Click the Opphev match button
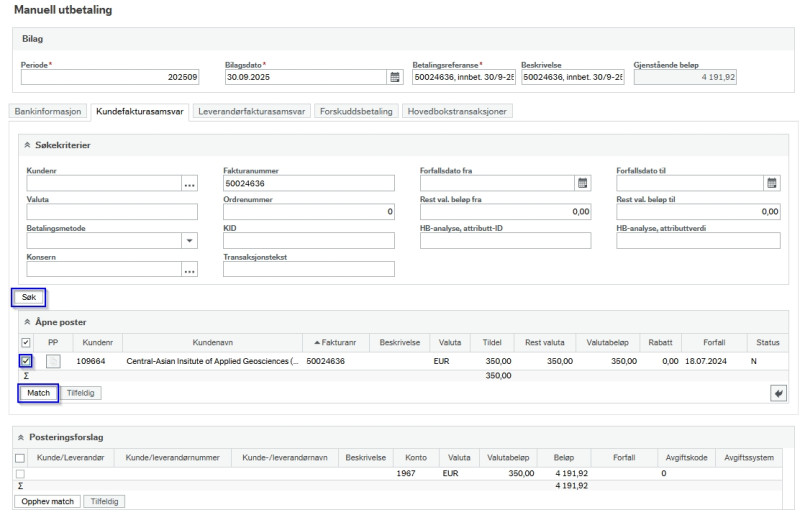The image size is (800, 515). click(x=47, y=501)
